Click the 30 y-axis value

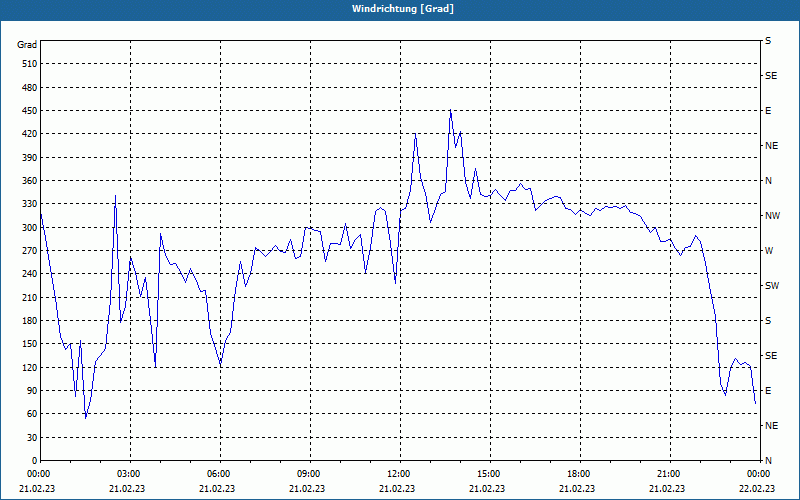point(32,438)
